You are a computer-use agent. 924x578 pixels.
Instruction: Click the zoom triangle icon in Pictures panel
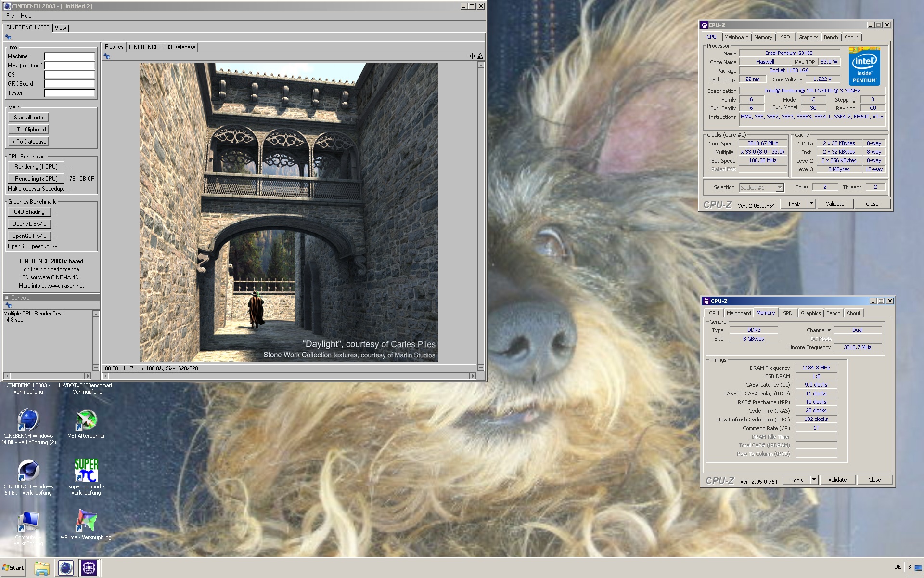480,56
